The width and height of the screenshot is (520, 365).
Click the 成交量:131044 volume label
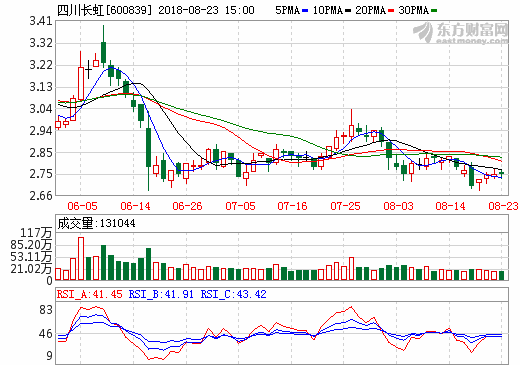pos(96,223)
